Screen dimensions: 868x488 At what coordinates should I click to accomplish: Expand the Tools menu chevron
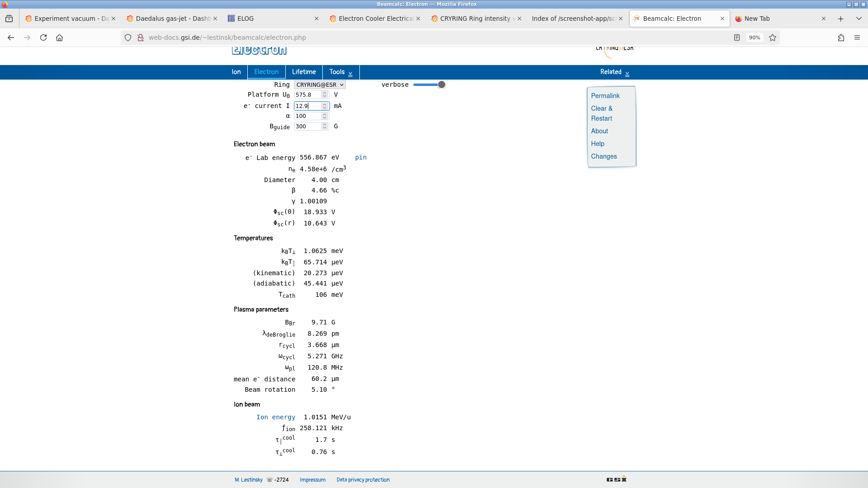pos(350,72)
